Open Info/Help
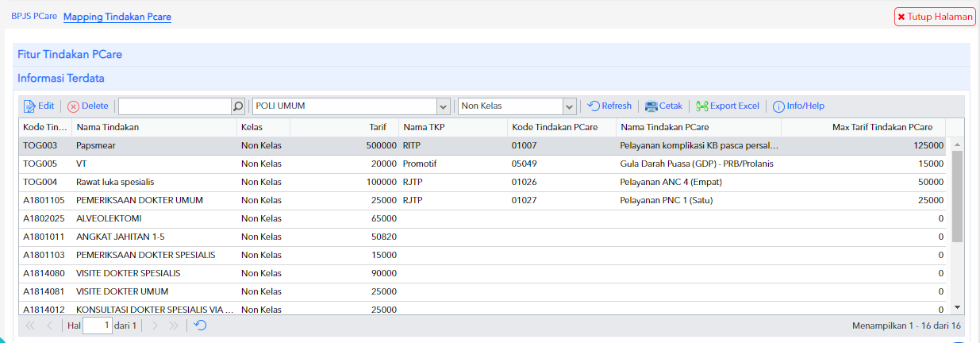The image size is (980, 343). click(x=799, y=106)
